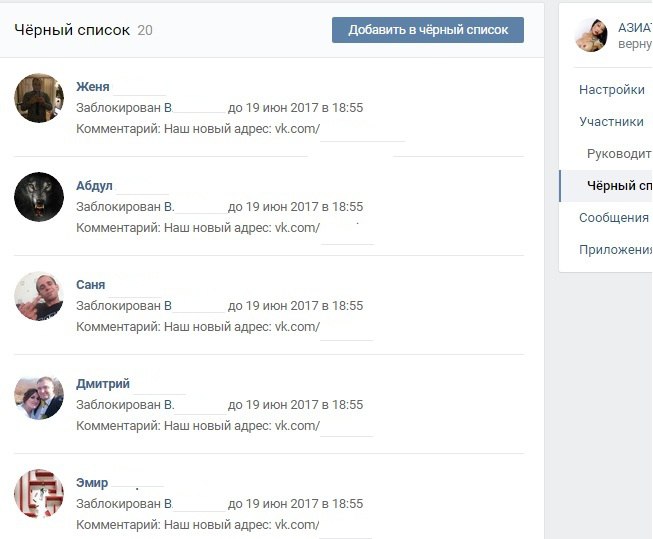Screen dimensions: 653x539
Task: Open Эмир's profile avatar
Action: 39,494
